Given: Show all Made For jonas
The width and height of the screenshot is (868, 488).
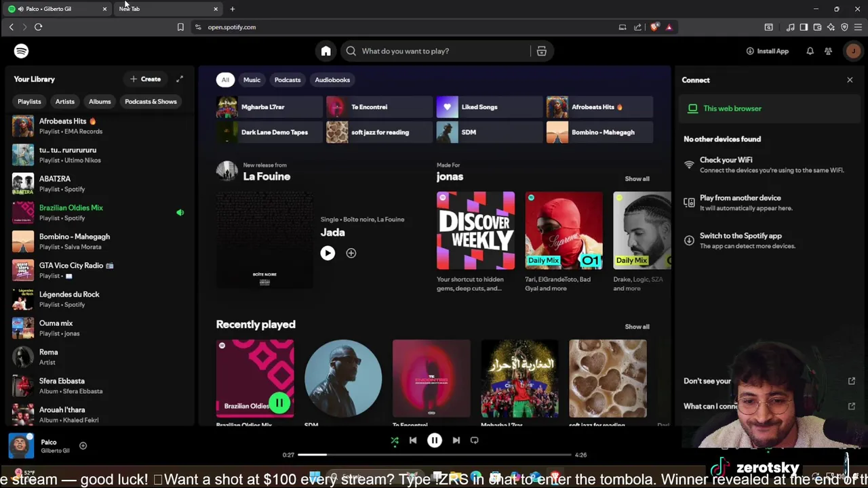Looking at the screenshot, I should [x=637, y=179].
